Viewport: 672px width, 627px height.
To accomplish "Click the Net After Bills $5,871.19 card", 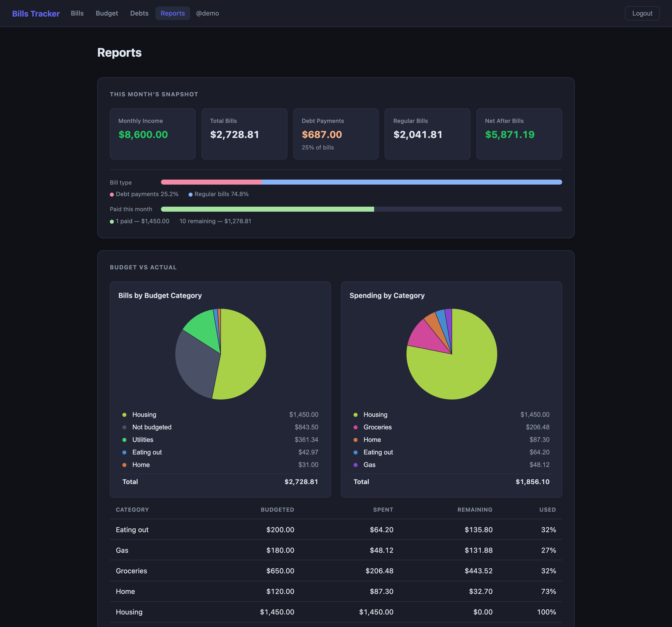I will [x=519, y=134].
